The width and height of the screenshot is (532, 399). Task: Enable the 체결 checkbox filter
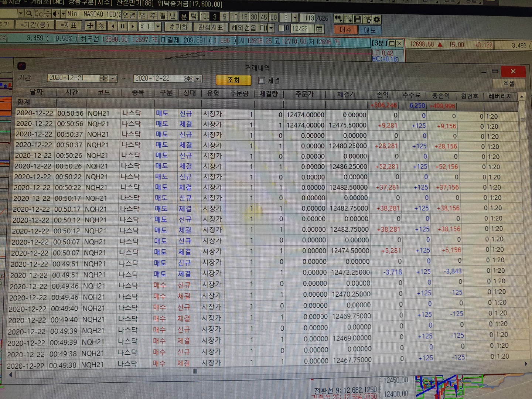(262, 80)
